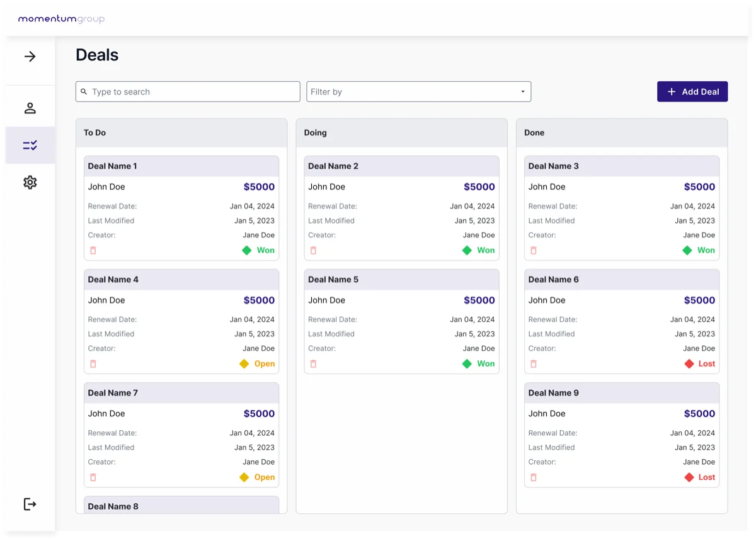Viewport: 756px width, 541px height.
Task: Click red Lost diamond on Deal Name 6
Action: 689,364
